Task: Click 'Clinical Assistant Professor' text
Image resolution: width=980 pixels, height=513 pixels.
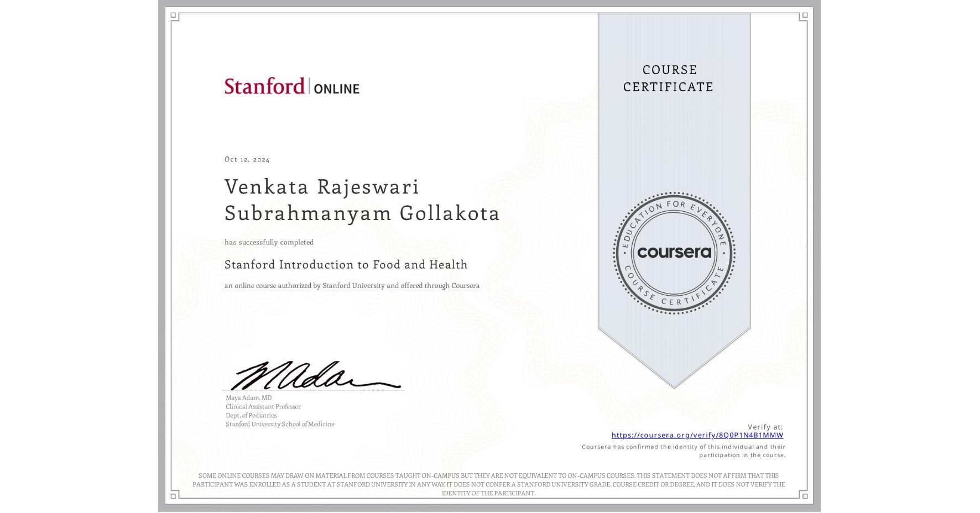Action: (x=263, y=406)
